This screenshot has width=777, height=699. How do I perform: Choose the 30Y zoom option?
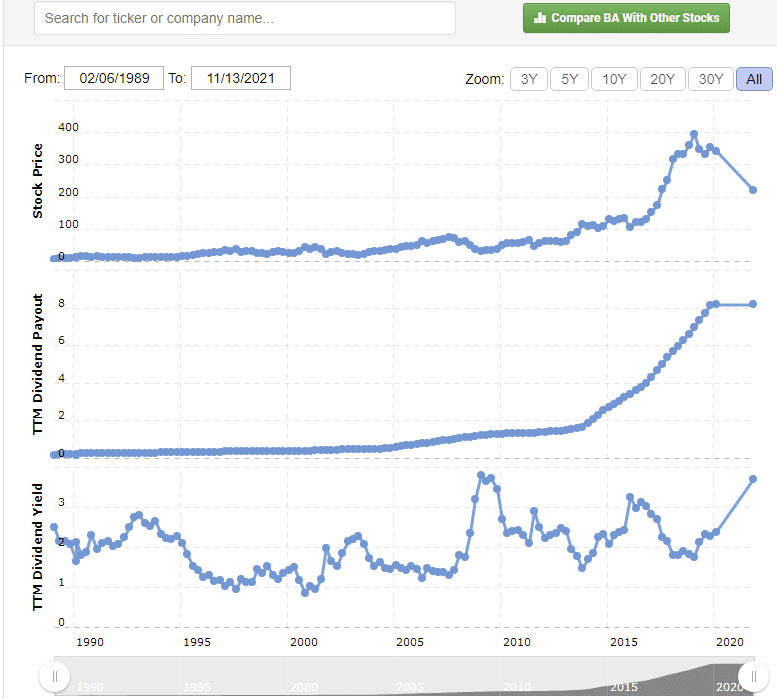[x=710, y=79]
